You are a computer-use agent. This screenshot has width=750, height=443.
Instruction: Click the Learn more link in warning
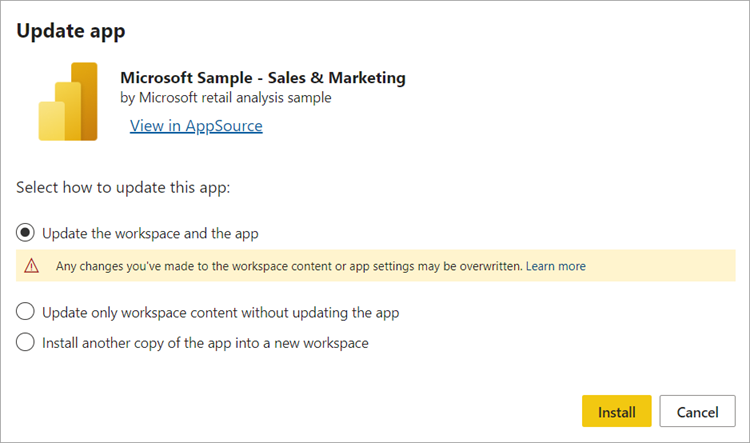556,266
